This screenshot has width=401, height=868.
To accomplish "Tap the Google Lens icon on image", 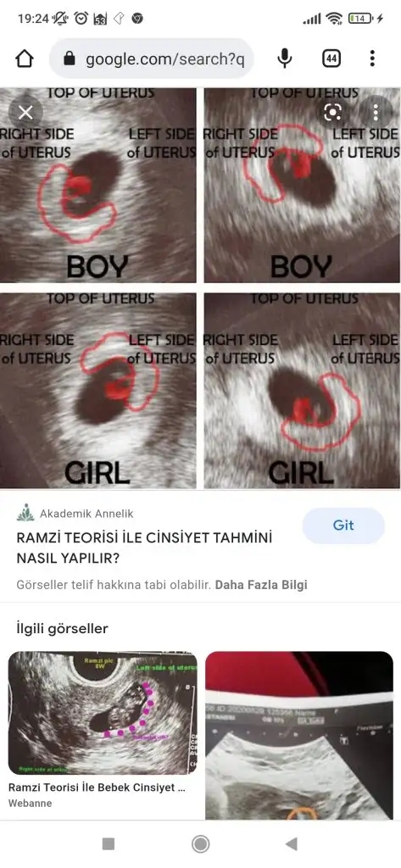I will (332, 113).
